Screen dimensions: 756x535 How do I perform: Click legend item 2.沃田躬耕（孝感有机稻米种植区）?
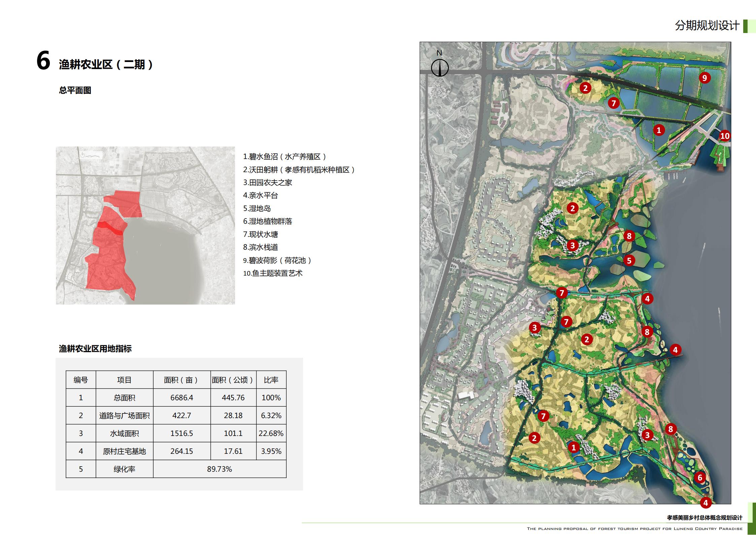click(x=299, y=170)
